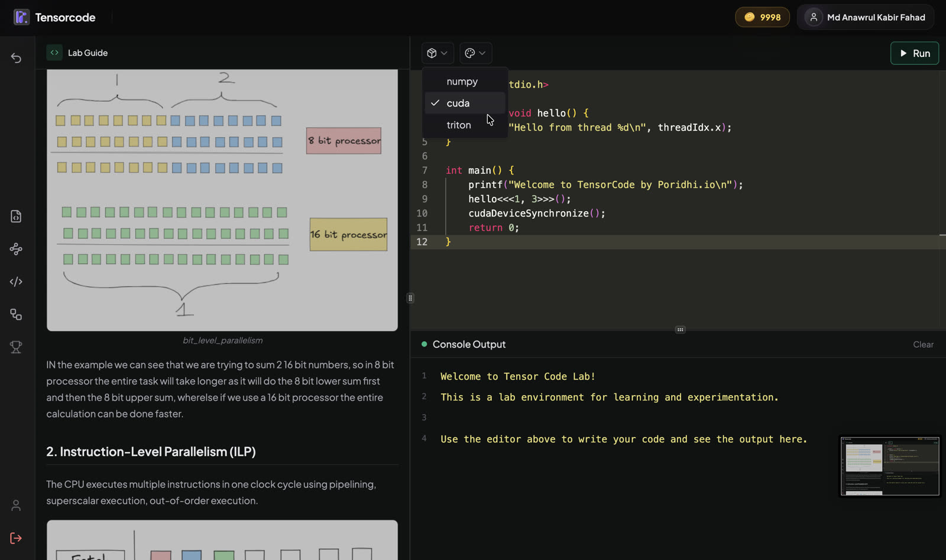
Task: Click 'Welcome to Tensor Code Lab!' console line
Action: click(x=518, y=377)
